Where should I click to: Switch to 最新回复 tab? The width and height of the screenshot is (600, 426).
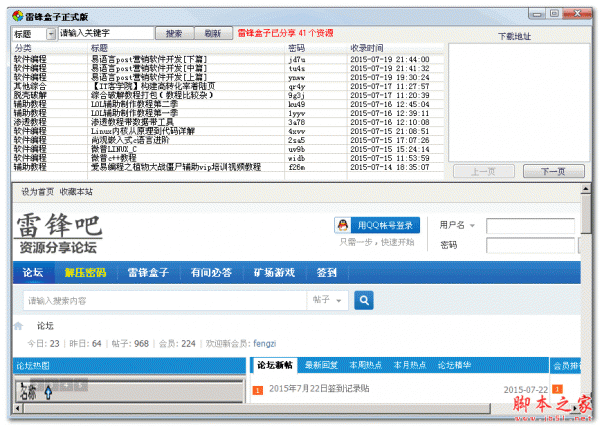321,366
